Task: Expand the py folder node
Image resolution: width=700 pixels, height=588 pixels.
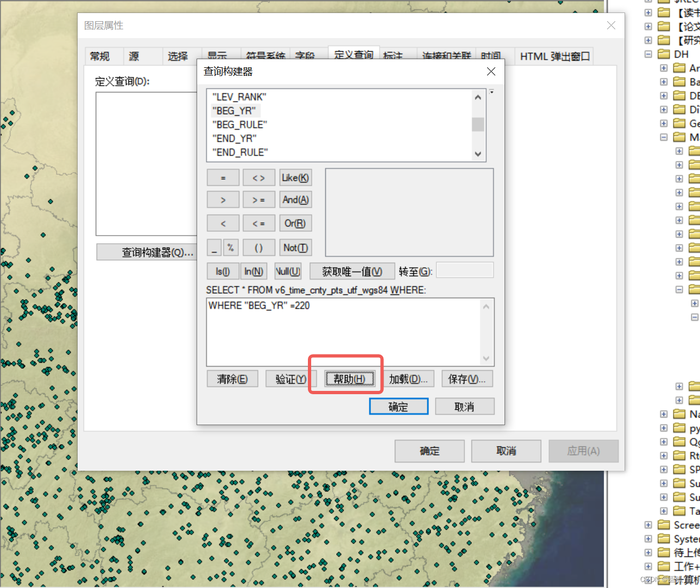Action: (x=664, y=428)
